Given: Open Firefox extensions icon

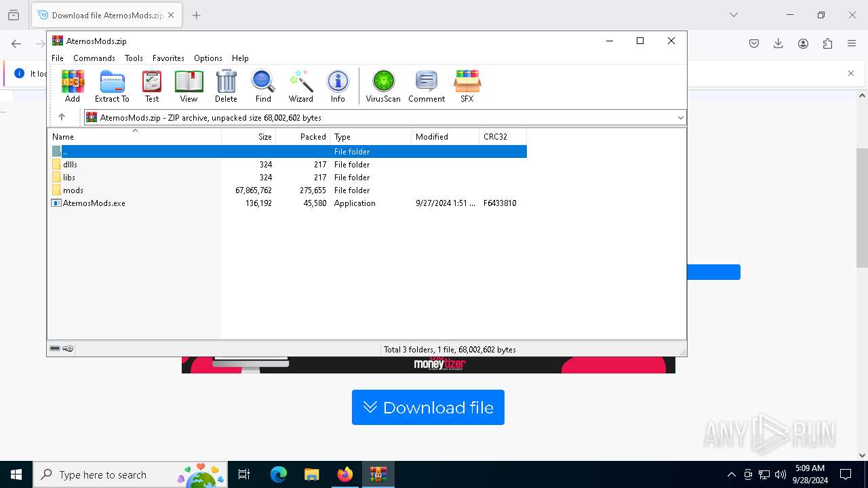Looking at the screenshot, I should pyautogui.click(x=827, y=43).
